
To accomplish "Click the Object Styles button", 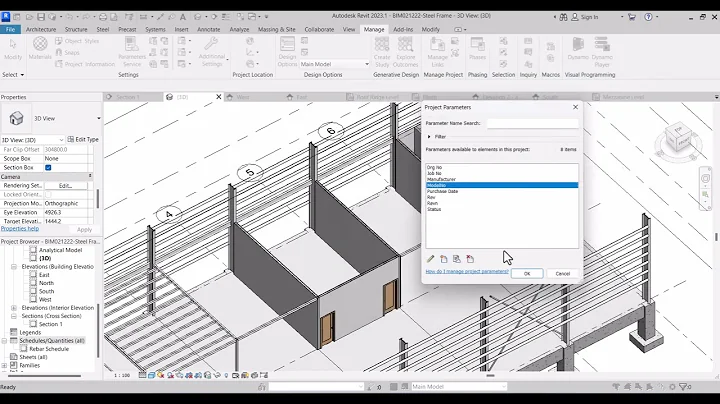I will (x=77, y=41).
